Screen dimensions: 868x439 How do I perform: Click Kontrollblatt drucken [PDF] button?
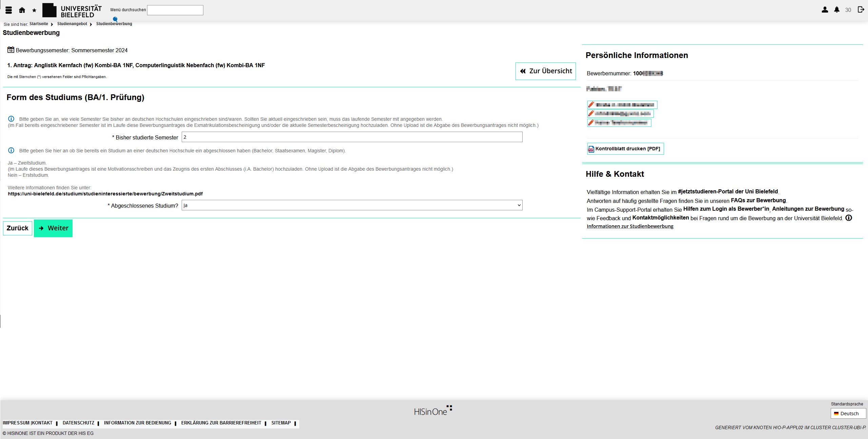625,149
